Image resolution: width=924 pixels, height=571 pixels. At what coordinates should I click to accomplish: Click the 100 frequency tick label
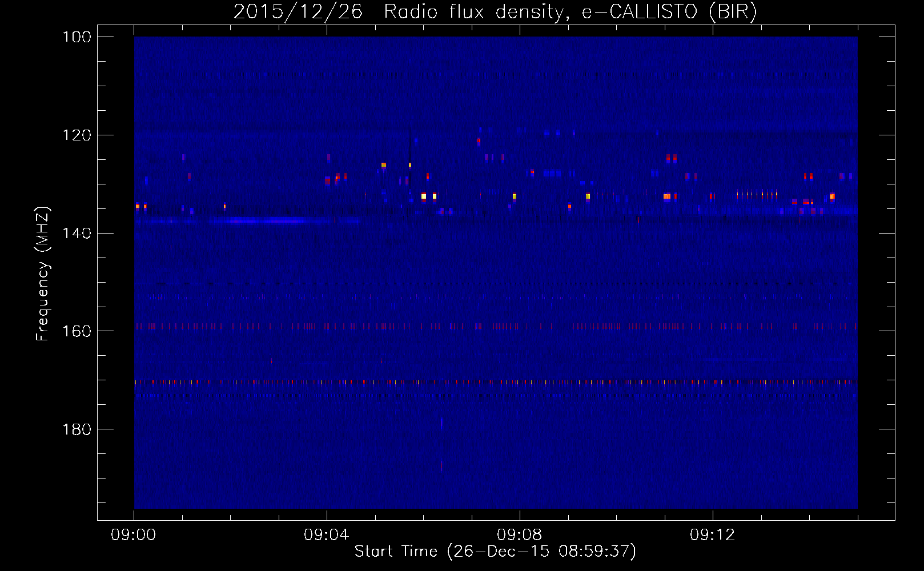[x=76, y=37]
